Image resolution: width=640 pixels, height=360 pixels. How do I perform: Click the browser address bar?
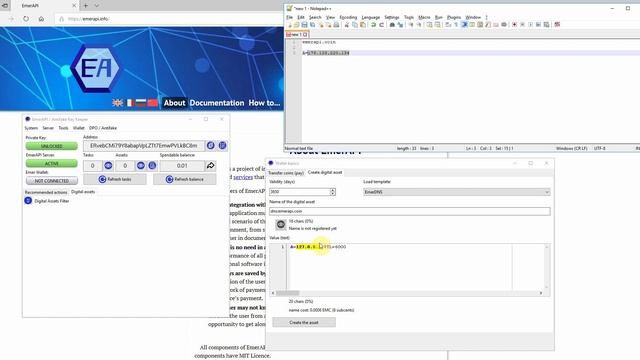(169, 19)
